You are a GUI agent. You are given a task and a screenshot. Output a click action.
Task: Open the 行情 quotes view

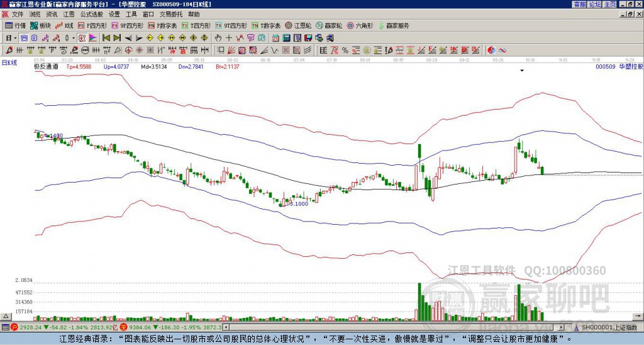16,25
